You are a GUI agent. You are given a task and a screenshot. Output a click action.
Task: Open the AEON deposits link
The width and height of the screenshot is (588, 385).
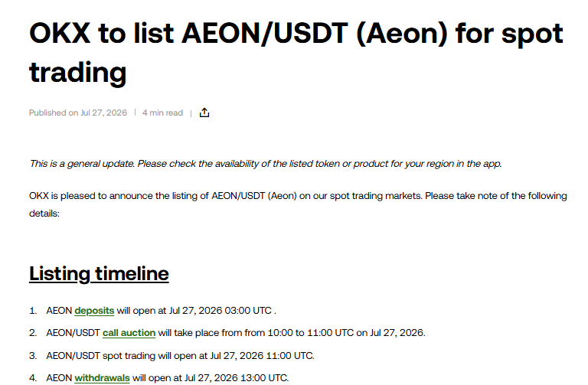click(x=94, y=311)
